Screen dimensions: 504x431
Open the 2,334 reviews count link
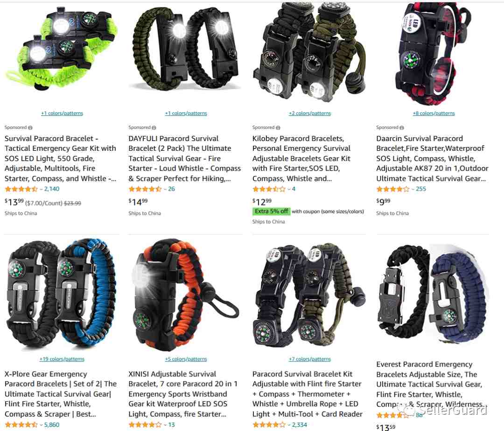299,425
